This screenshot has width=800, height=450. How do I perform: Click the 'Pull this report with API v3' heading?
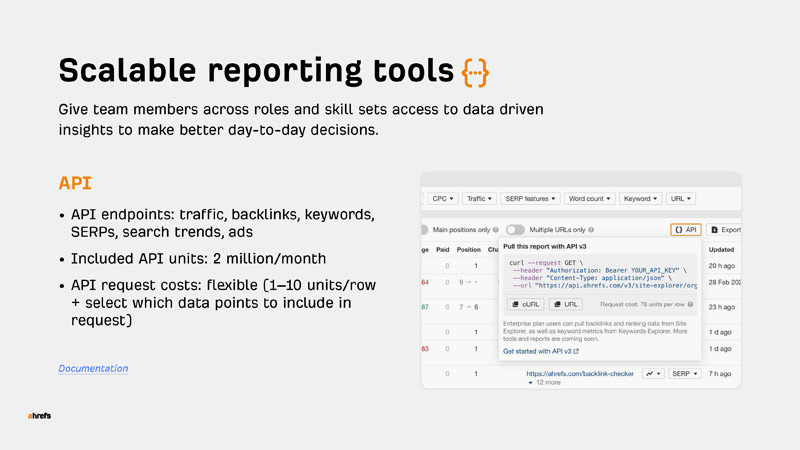[x=544, y=246]
